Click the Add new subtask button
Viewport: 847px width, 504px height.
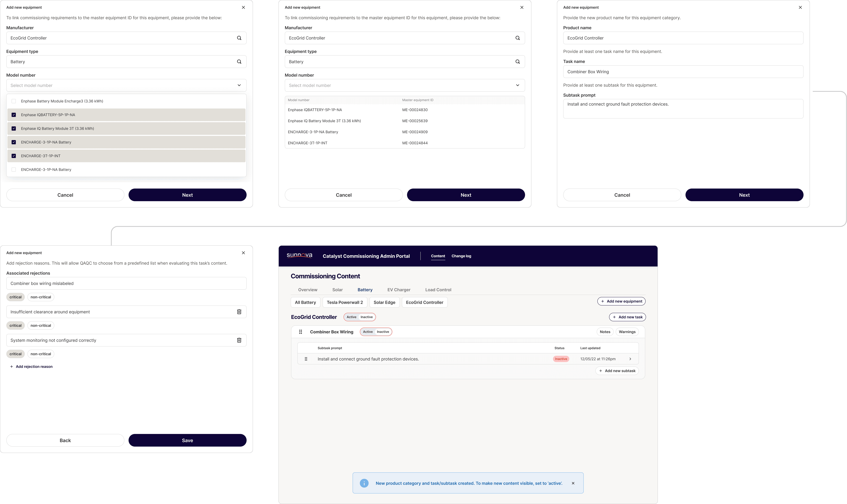[617, 371]
